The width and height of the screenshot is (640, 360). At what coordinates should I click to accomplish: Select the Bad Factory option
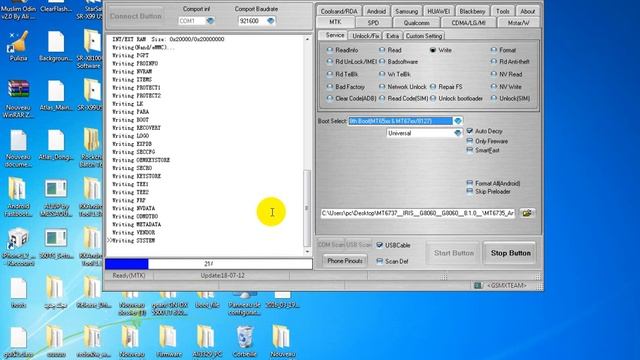click(x=346, y=87)
